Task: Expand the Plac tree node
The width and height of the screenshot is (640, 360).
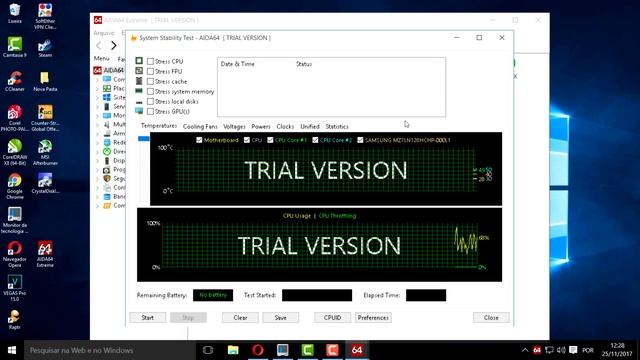Action: coord(98,88)
